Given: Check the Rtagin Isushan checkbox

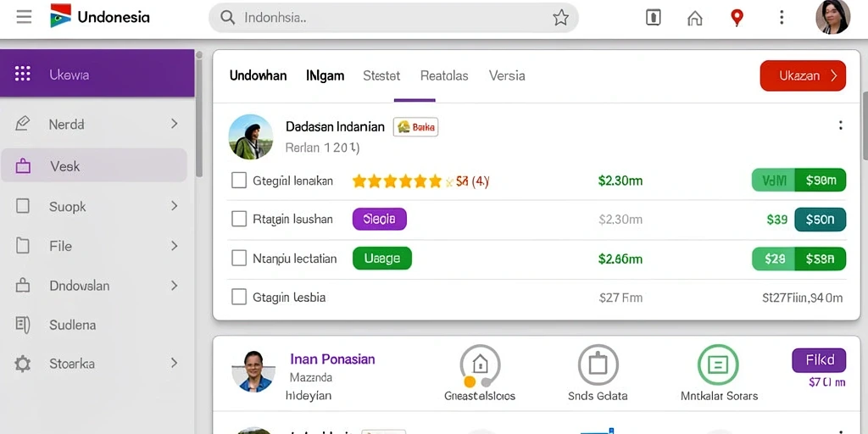Looking at the screenshot, I should pyautogui.click(x=238, y=220).
